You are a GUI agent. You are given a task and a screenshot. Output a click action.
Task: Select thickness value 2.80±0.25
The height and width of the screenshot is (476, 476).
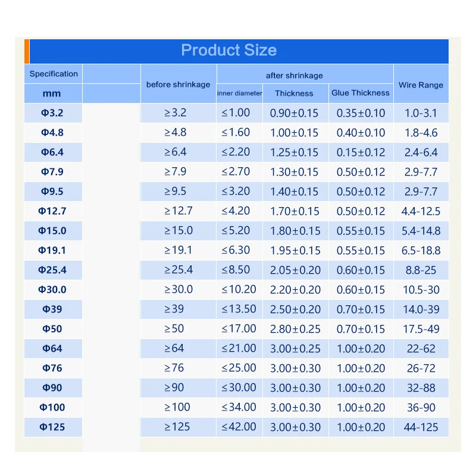(295, 329)
